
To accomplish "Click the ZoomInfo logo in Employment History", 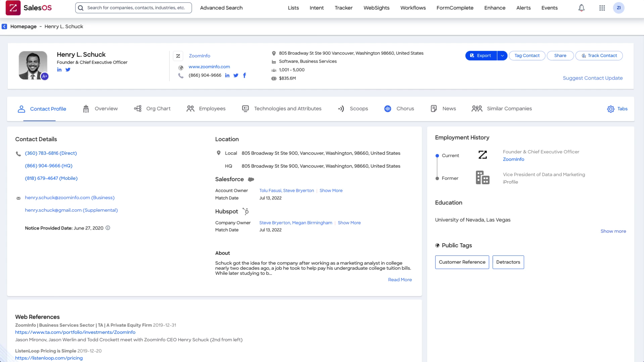I will pyautogui.click(x=483, y=155).
